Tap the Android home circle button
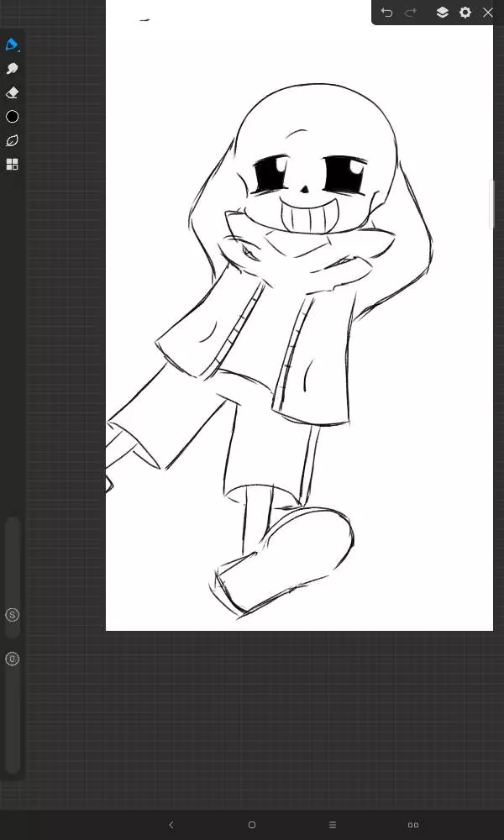The image size is (504, 840). 252,825
